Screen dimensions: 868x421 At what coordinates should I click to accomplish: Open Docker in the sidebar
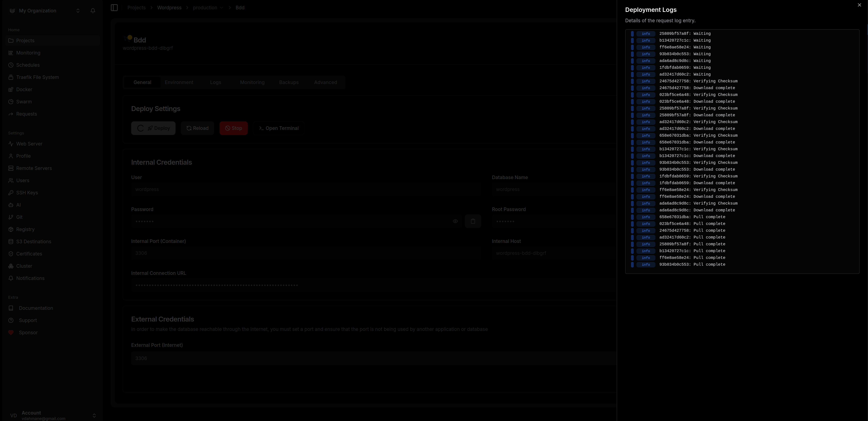pos(24,89)
